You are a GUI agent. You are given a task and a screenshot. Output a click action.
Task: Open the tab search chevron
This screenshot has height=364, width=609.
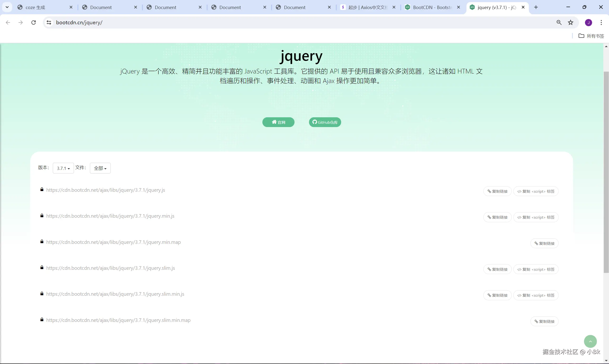click(x=7, y=7)
